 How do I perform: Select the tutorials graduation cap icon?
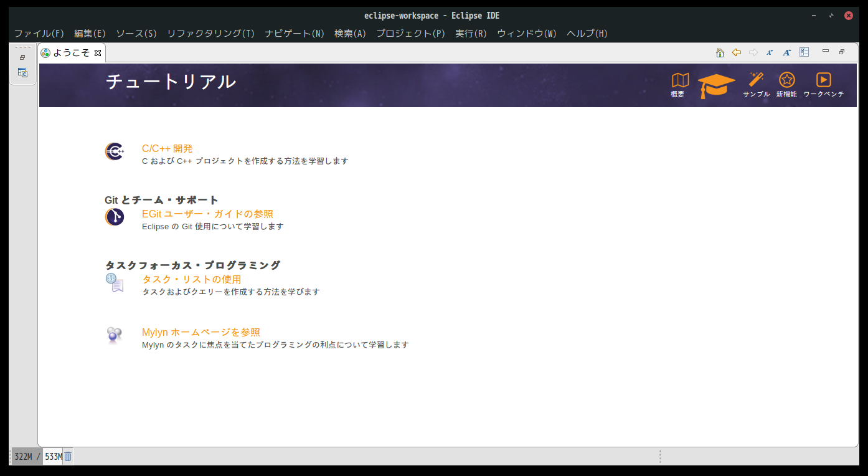click(x=716, y=85)
